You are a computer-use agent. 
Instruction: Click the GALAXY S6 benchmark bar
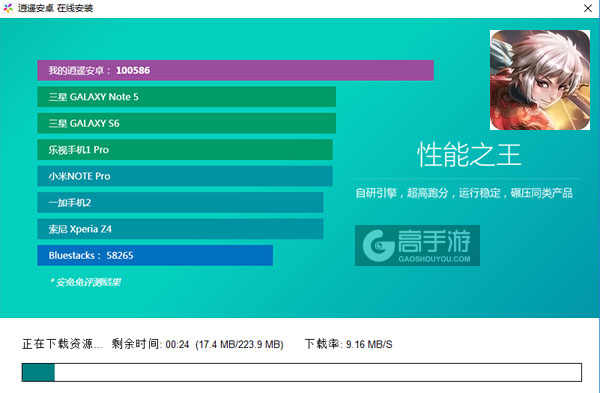[187, 123]
